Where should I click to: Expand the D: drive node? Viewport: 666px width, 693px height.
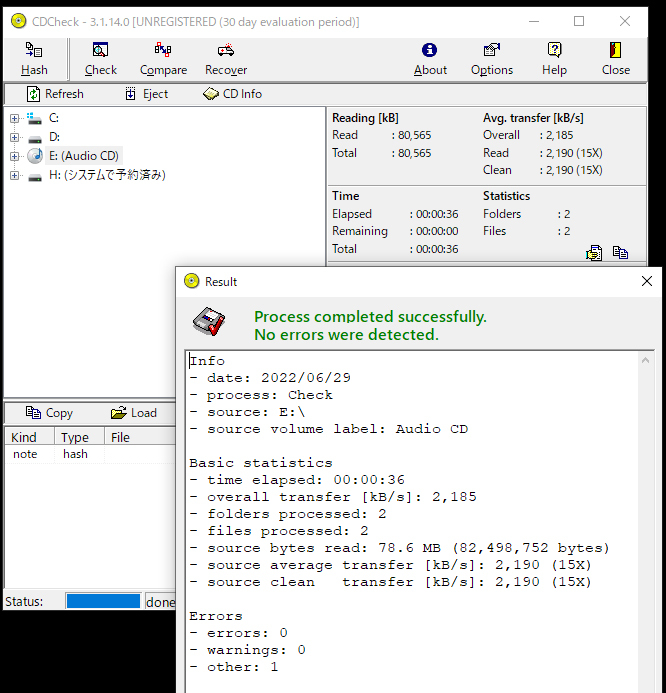[x=14, y=137]
